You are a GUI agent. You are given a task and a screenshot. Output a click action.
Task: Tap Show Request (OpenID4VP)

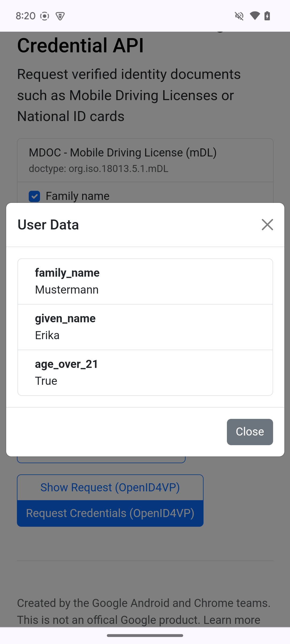pyautogui.click(x=110, y=487)
